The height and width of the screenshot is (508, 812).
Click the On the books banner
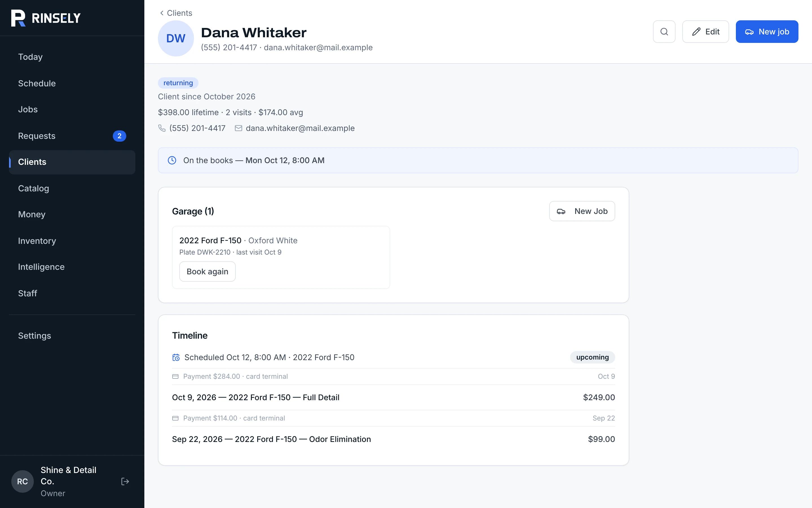pos(478,160)
